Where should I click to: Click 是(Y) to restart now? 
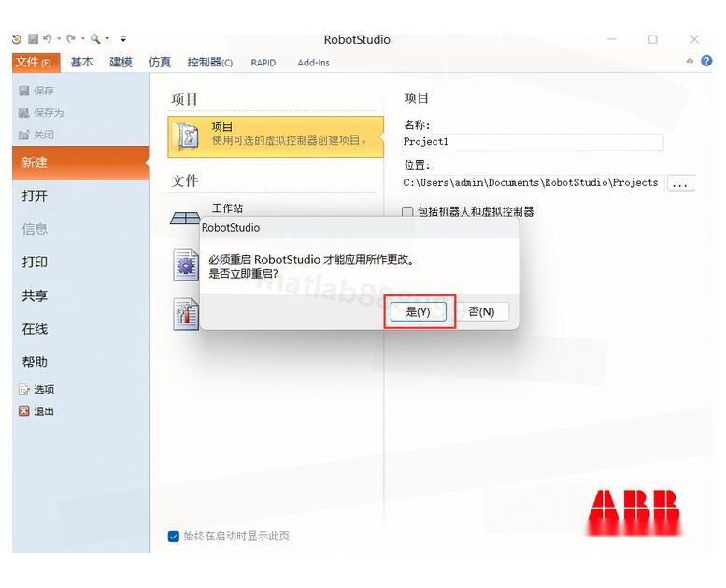pyautogui.click(x=419, y=312)
